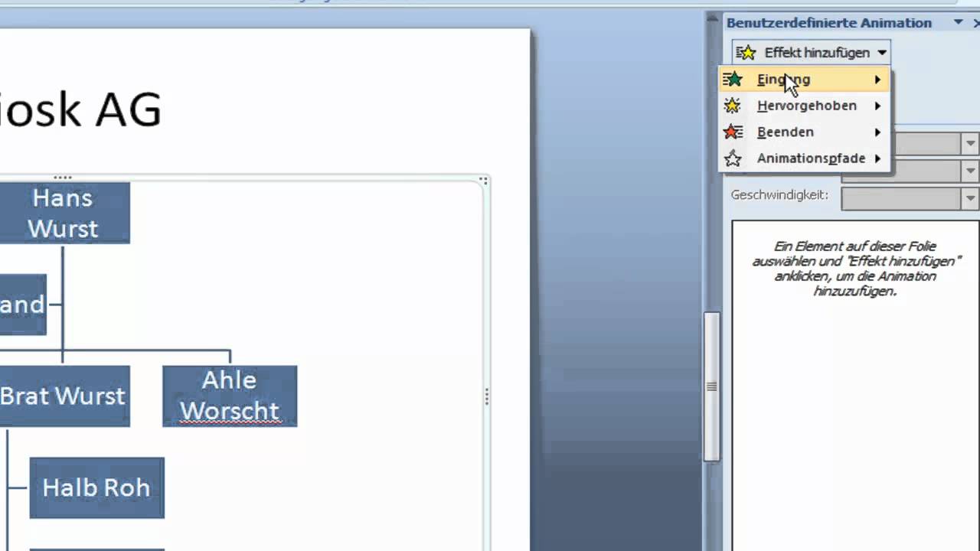980x551 pixels.
Task: Click the Benutzerdefinierte Animation pane title
Action: 829,23
